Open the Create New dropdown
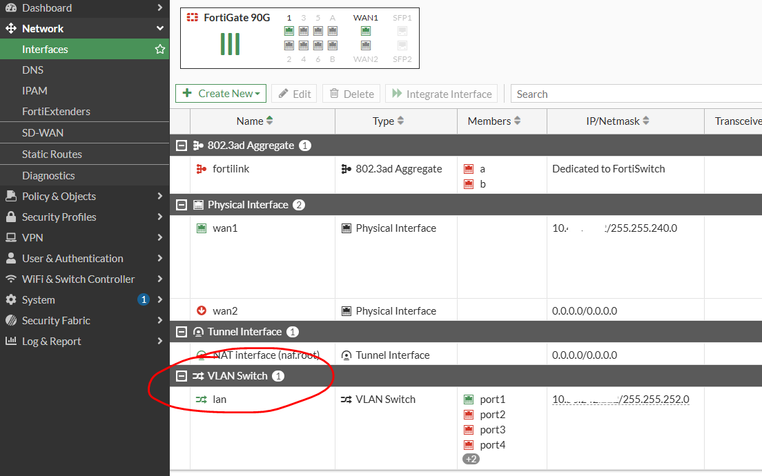The height and width of the screenshot is (476, 762). (221, 93)
